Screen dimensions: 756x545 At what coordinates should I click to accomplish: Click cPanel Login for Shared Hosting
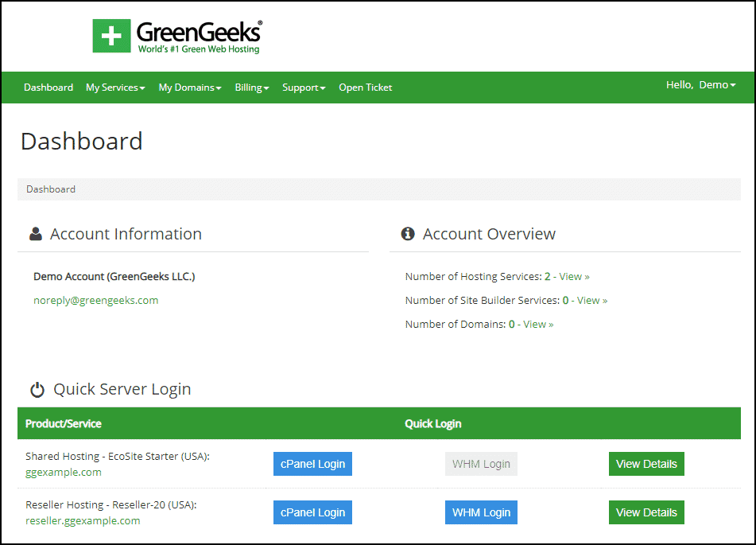click(x=312, y=464)
